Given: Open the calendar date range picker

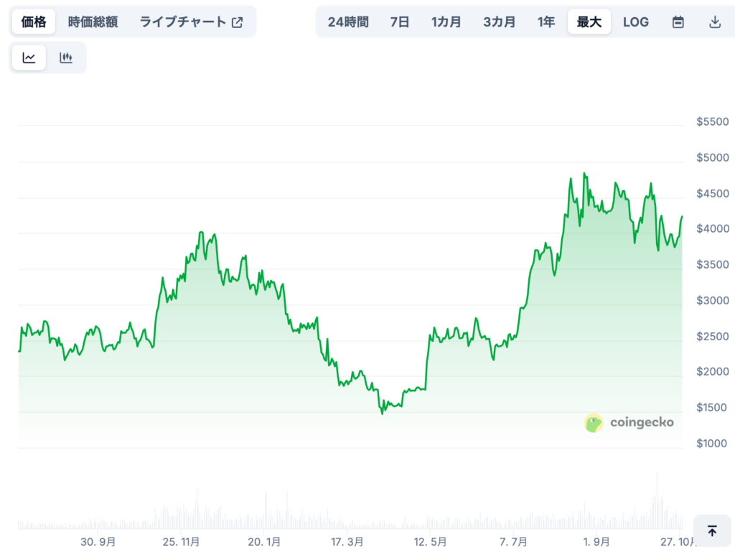Looking at the screenshot, I should (678, 22).
